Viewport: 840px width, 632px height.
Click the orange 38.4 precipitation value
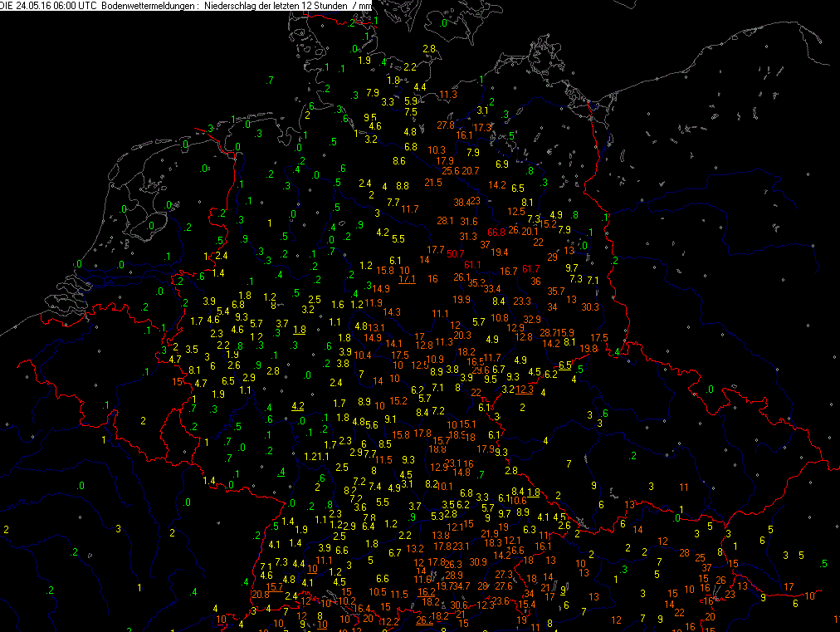462,202
